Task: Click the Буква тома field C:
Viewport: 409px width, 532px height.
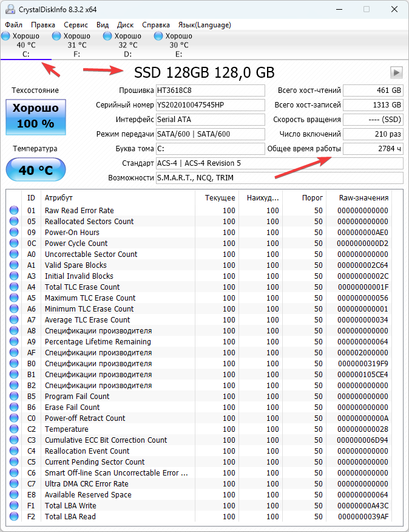Action: 211,149
